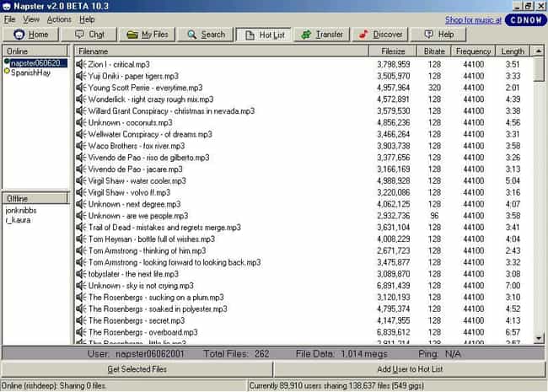Viewport: 548px width, 392px height.
Task: Click speaker icon beside christmas in nevada.mp3
Action: tap(81, 110)
